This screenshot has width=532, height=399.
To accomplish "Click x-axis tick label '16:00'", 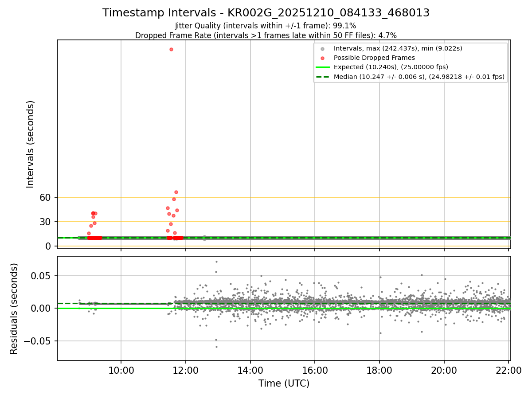I will coord(315,370).
